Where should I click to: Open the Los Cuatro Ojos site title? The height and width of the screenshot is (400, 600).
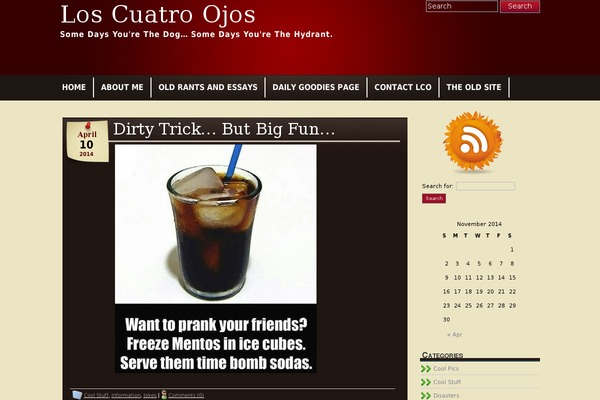[158, 15]
